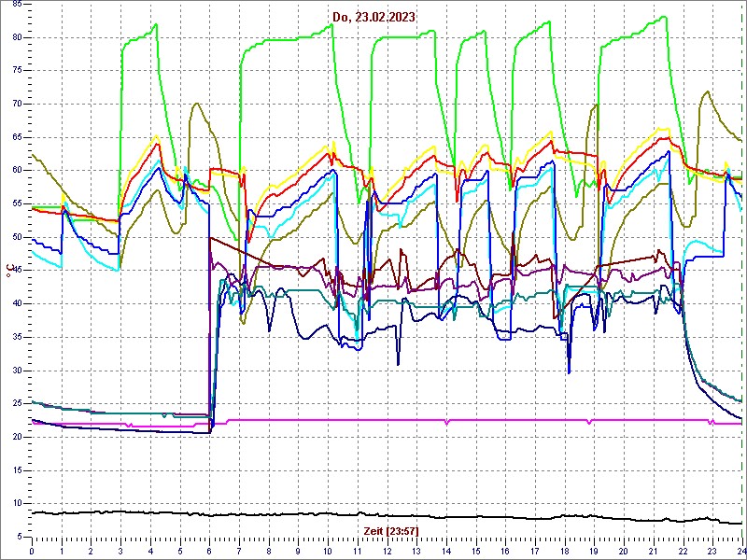This screenshot has width=747, height=560.
Task: Click hour 0 on the time axis
Action: pos(32,551)
